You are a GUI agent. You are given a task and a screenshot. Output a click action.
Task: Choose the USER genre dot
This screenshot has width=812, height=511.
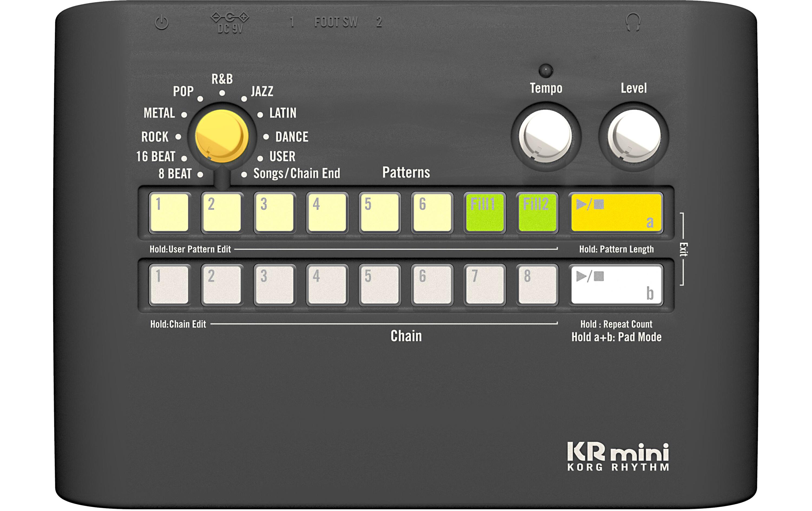tap(260, 158)
